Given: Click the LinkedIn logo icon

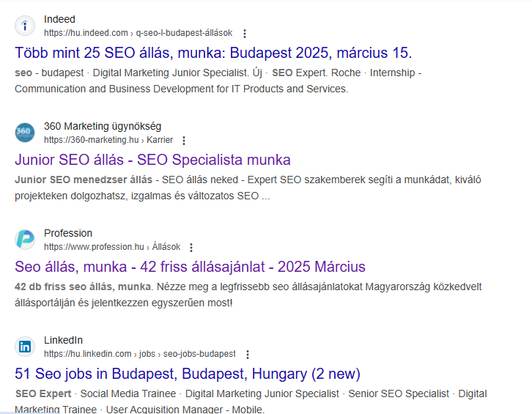Looking at the screenshot, I should point(25,347).
